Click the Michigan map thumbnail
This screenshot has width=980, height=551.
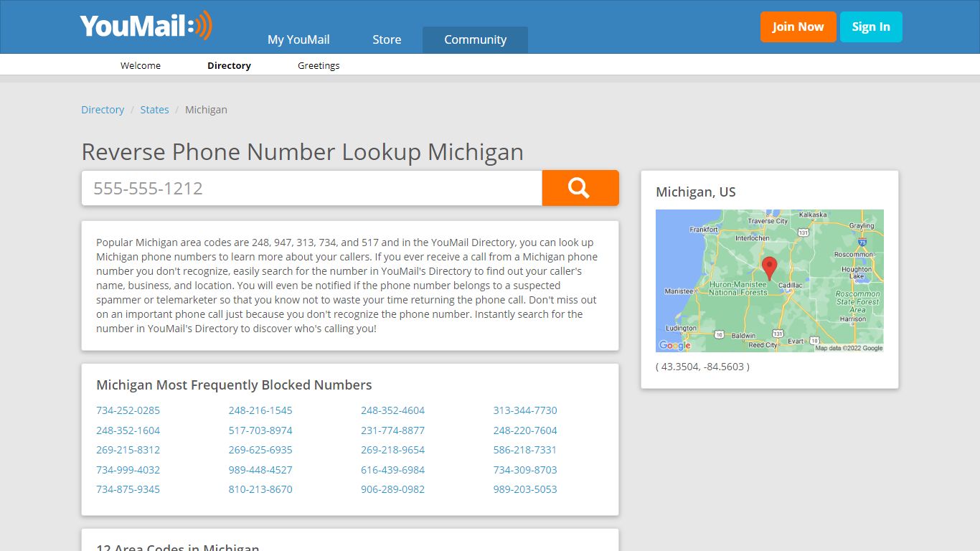769,281
